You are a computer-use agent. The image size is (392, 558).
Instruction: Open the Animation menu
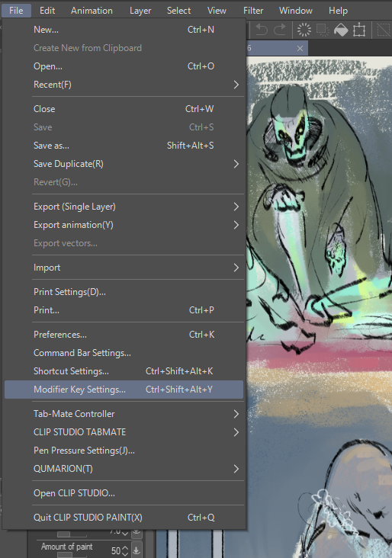[92, 11]
